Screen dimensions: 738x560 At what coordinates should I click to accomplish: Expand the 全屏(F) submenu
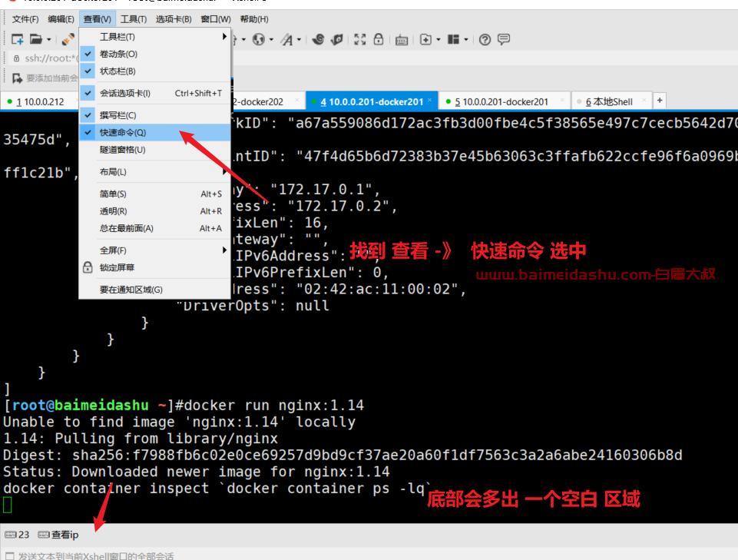[155, 250]
